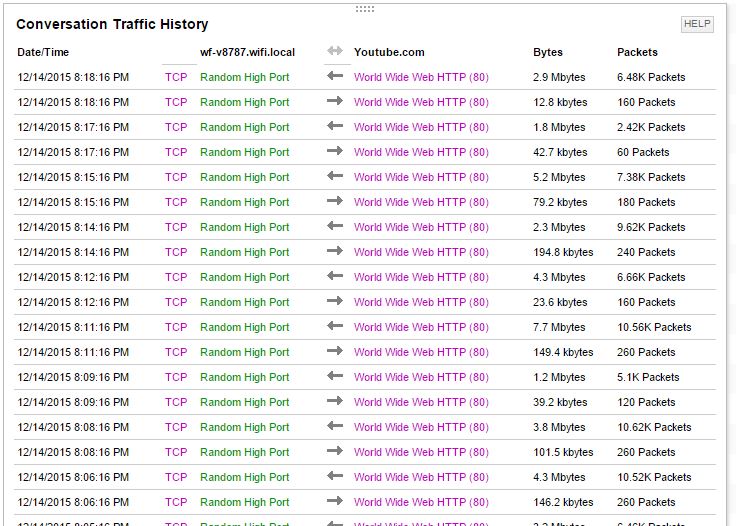Select the 12/14/2015 8:06:16 PM timestamp, 146.2 kbytes row

73,502
